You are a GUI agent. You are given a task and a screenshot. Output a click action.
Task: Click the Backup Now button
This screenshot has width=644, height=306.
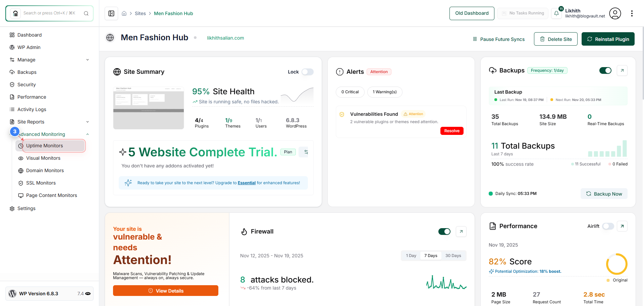[604, 194]
